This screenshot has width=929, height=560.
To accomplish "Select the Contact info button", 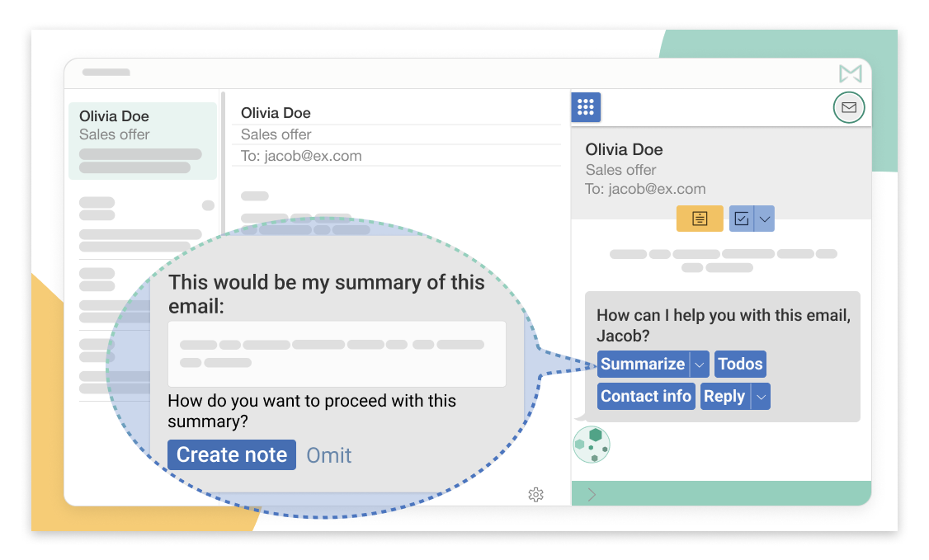I will [x=646, y=397].
